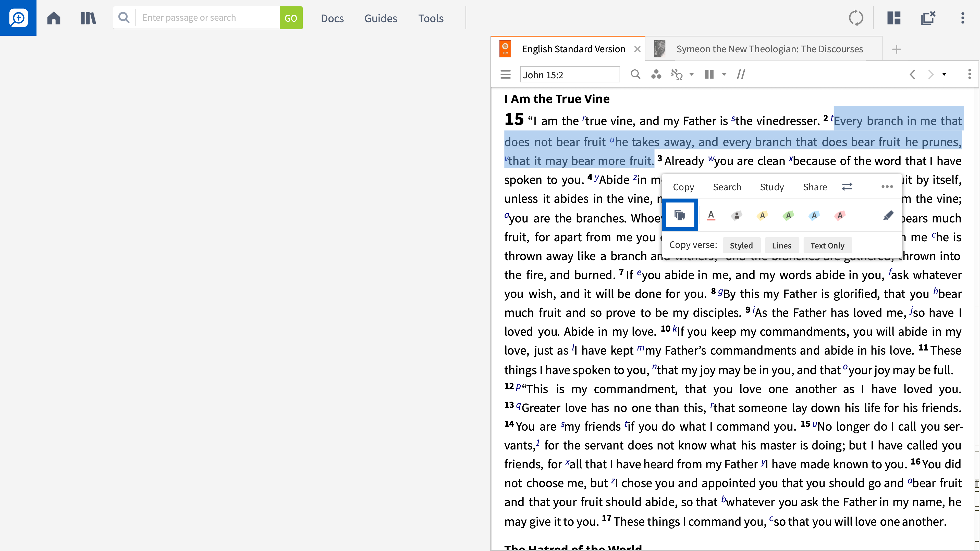
Task: Open footnote 1 after 'vants,'
Action: coord(538,442)
